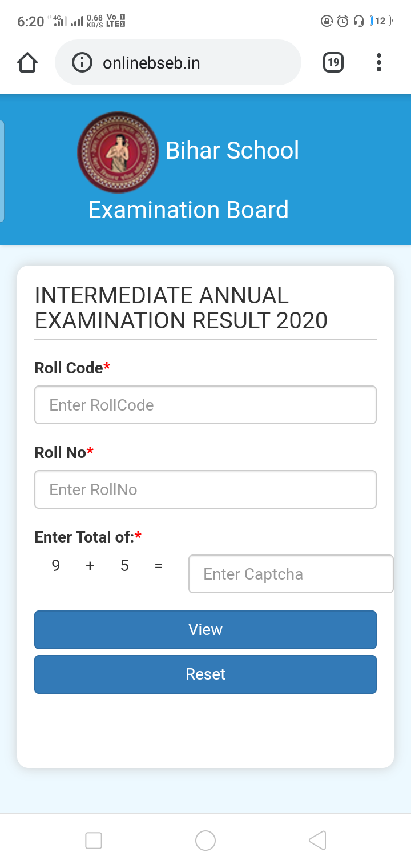This screenshot has height=868, width=411.
Task: Tap the Bihar School Examination Board logo
Action: (118, 152)
